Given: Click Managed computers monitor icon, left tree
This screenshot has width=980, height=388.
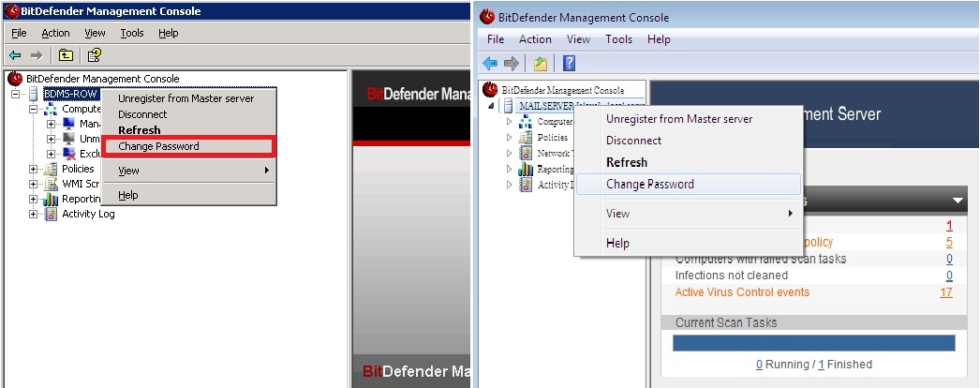Looking at the screenshot, I should 68,124.
